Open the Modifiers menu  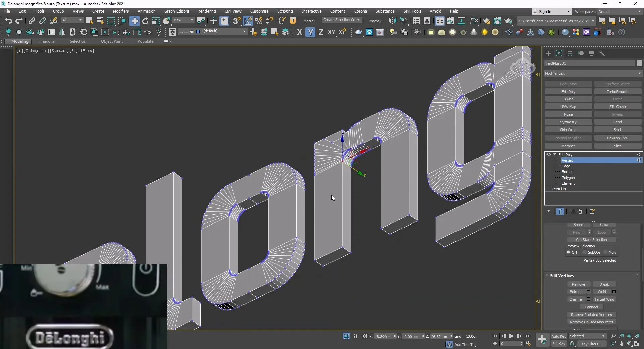point(121,11)
